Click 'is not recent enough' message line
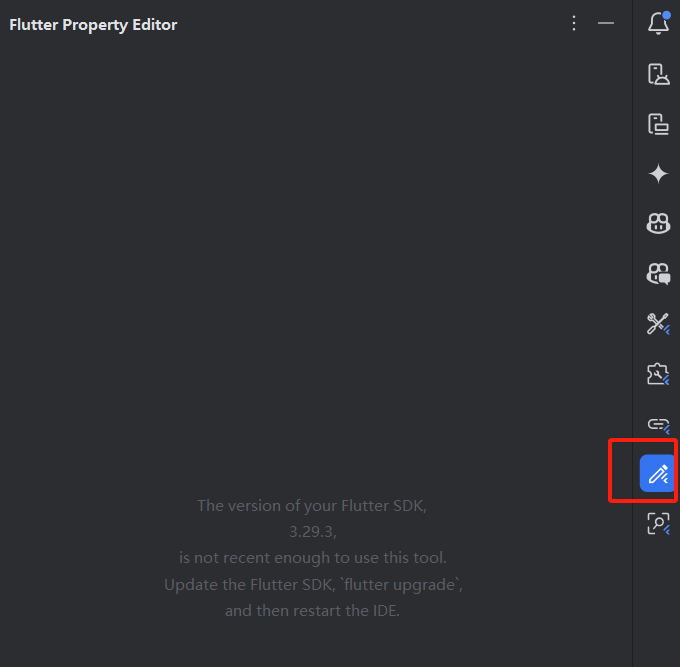The image size is (680, 667). 313,558
